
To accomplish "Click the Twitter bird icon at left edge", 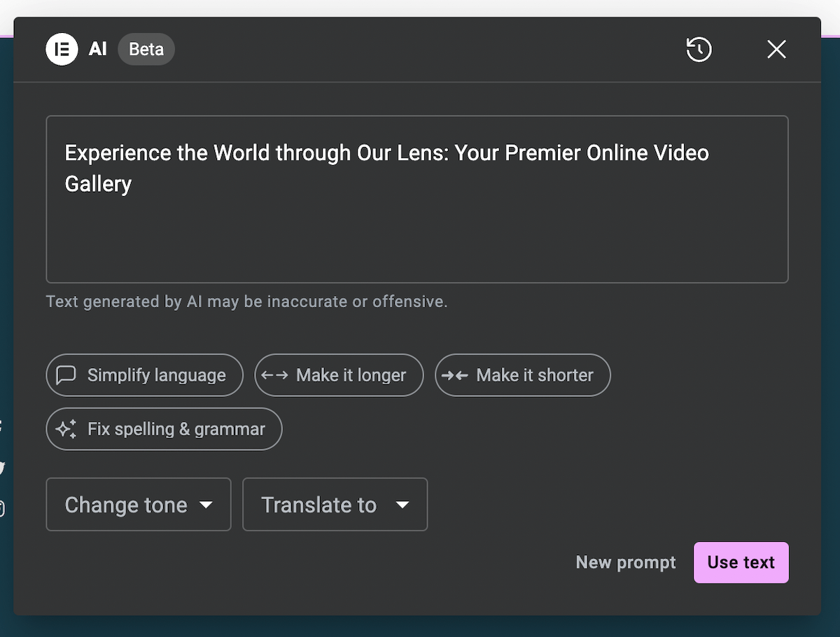I will [x=2, y=468].
